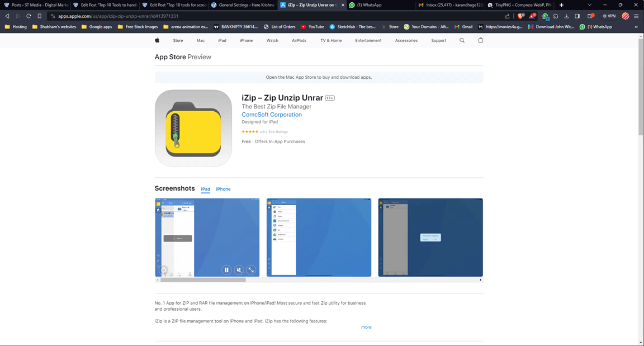
Task: Click the Brave Shields lion icon
Action: coord(520,16)
